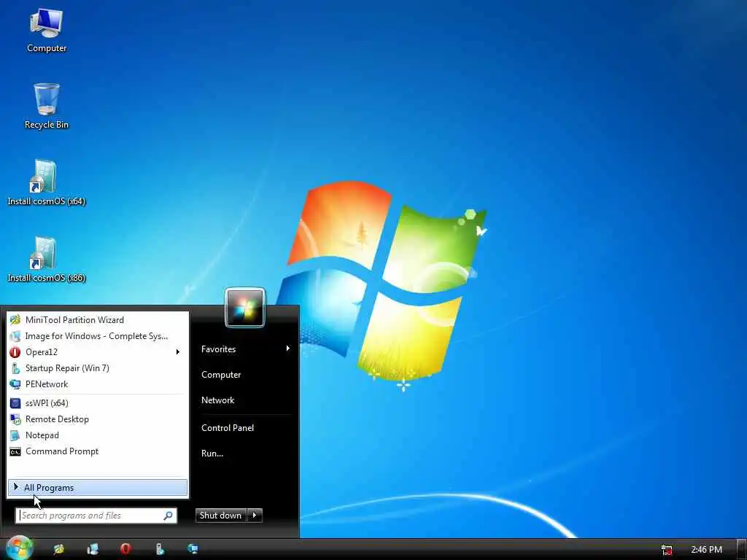Select the Notepad text entry
This screenshot has width=747, height=560.
tap(42, 435)
